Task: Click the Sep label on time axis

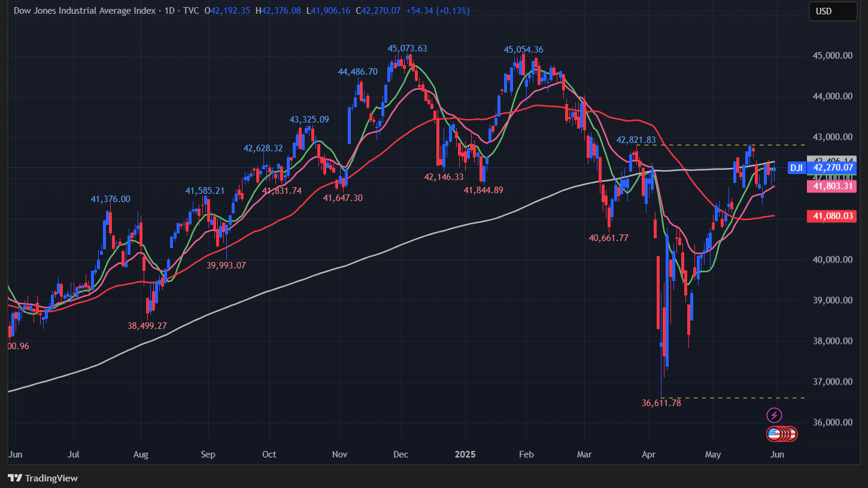Action: pos(208,455)
